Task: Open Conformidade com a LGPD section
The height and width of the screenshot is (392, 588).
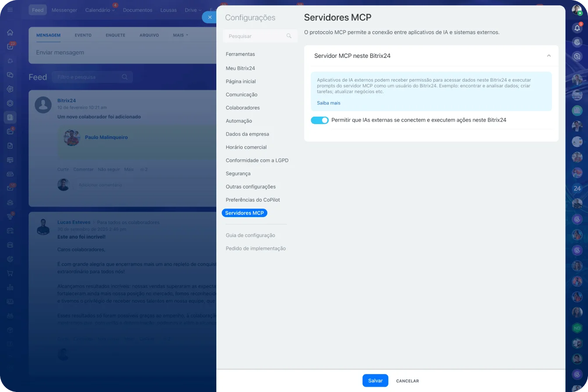Action: click(x=257, y=160)
